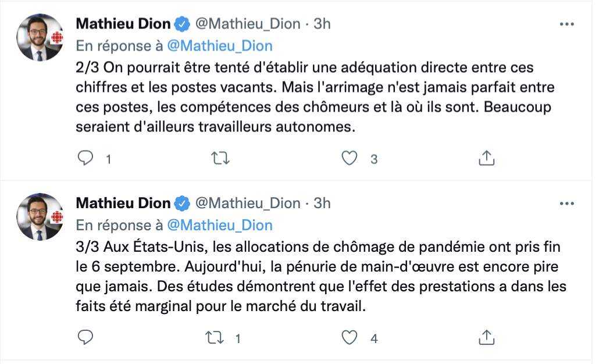Reply to the 2/3 tweet
Image resolution: width=599 pixels, height=364 pixels.
(x=86, y=158)
